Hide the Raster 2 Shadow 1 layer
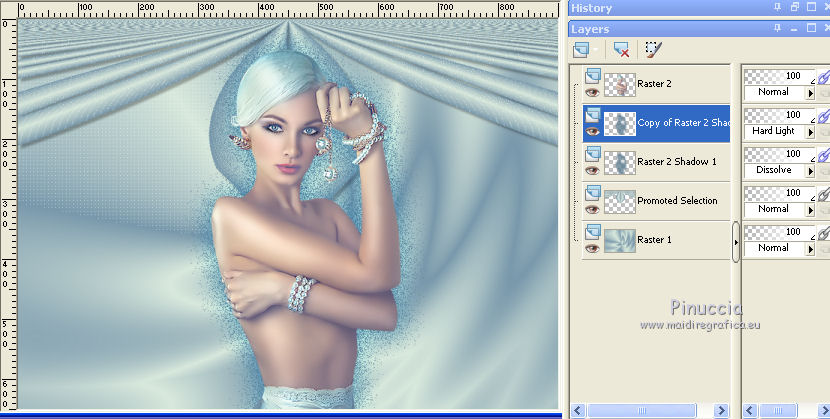The height and width of the screenshot is (419, 830). (x=592, y=170)
